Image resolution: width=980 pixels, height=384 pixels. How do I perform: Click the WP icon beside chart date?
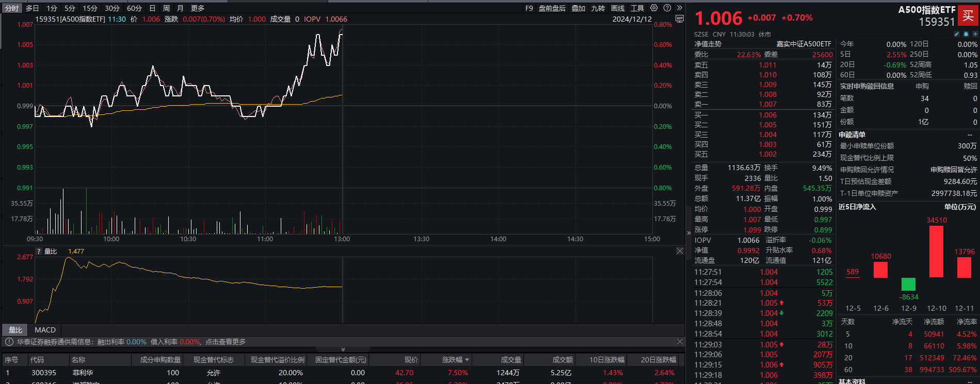[680, 19]
